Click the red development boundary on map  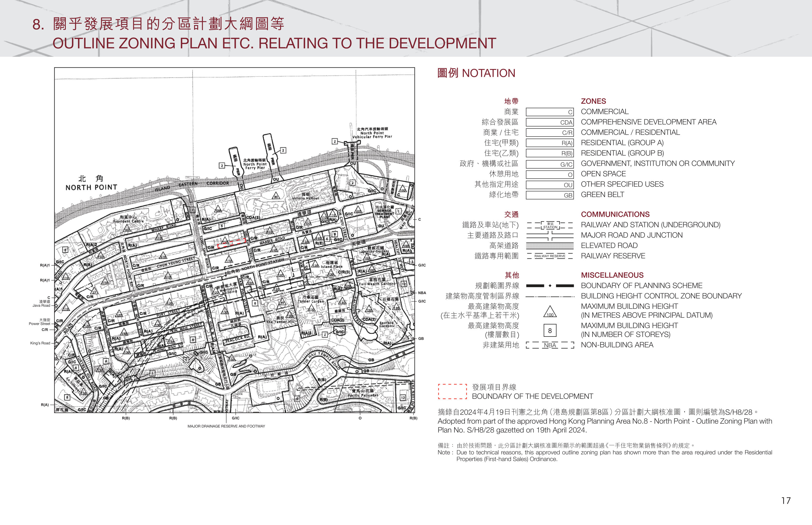tap(231, 243)
